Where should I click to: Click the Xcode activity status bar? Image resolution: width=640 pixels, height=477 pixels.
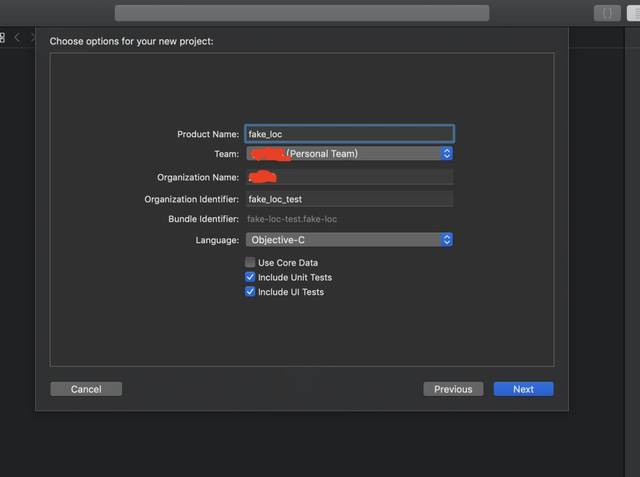tap(302, 13)
